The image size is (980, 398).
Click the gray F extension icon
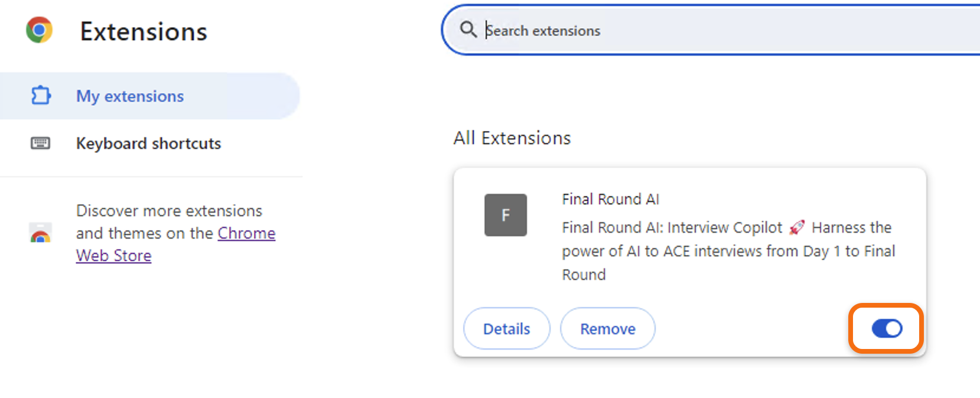coord(506,215)
